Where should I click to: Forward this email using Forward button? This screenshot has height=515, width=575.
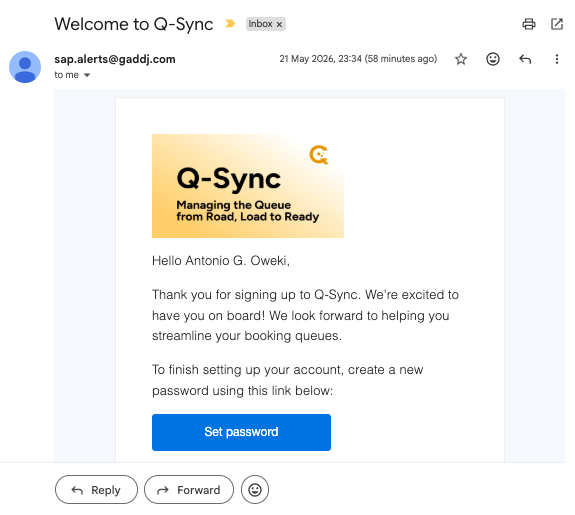tap(189, 490)
